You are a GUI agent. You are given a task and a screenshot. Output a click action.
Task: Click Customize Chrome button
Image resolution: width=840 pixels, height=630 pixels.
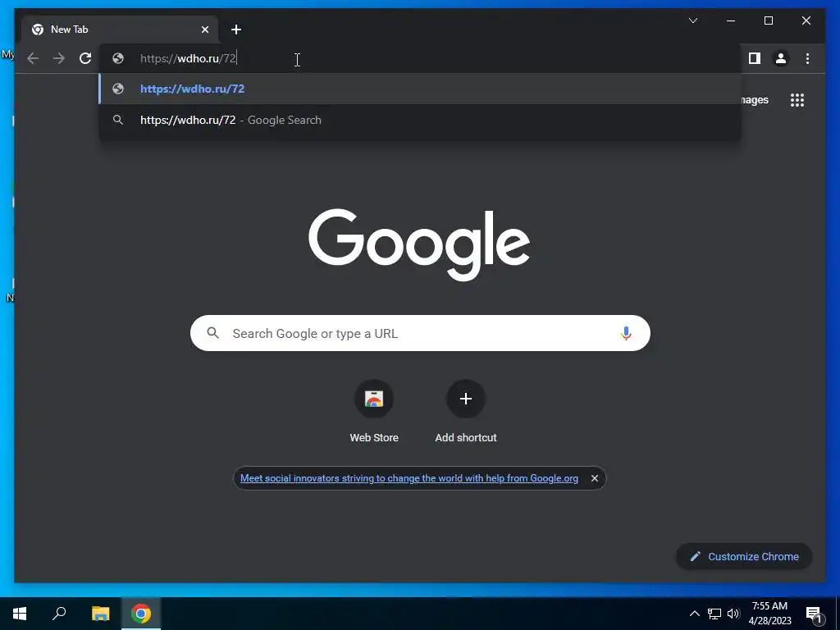pos(744,557)
